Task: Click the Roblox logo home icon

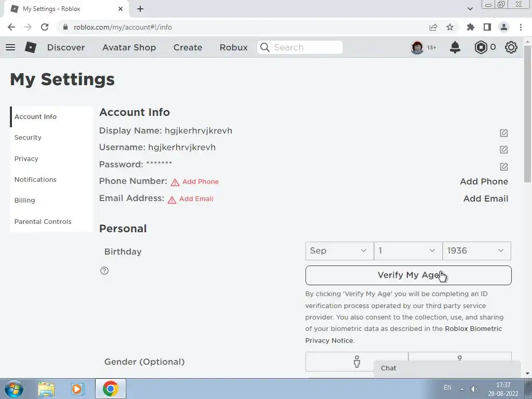Action: click(31, 47)
